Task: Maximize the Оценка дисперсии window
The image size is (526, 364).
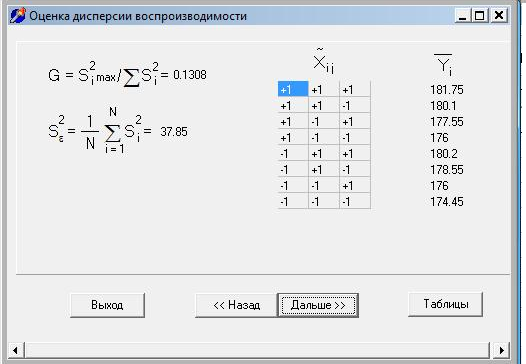Action: (480, 15)
